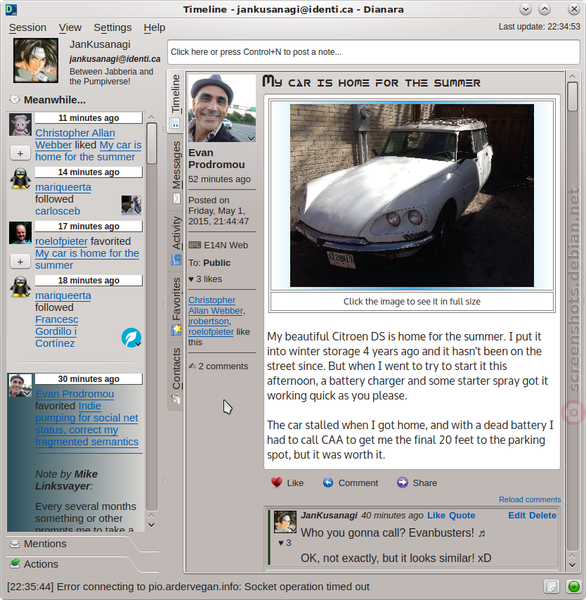Click the green connection status icon in status bar
586x600 pixels.
(x=573, y=586)
